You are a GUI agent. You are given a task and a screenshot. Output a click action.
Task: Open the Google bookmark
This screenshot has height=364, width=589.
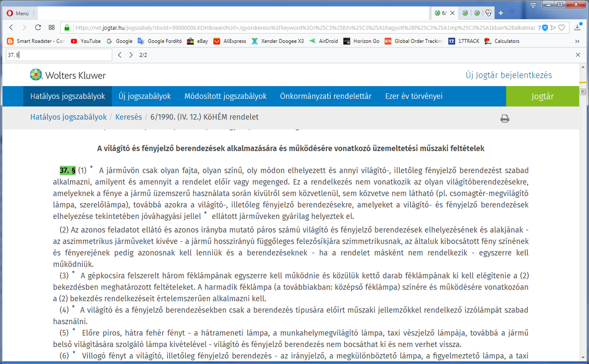120,41
